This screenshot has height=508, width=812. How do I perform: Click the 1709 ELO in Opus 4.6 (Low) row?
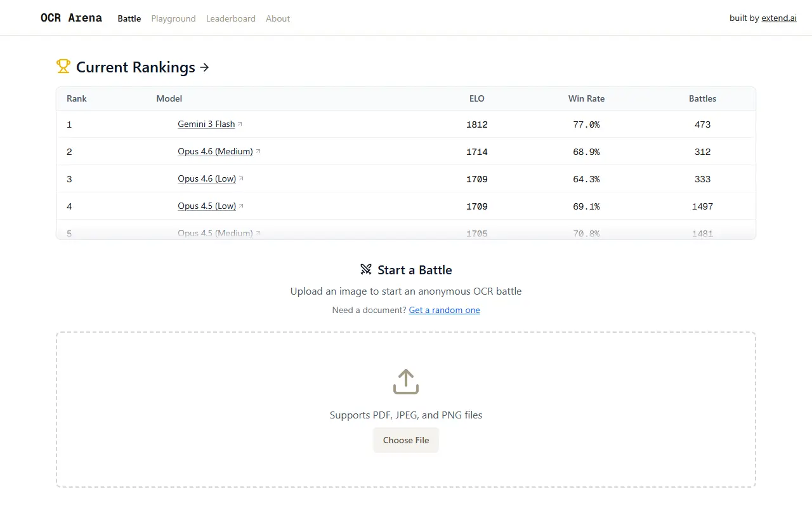point(477,179)
